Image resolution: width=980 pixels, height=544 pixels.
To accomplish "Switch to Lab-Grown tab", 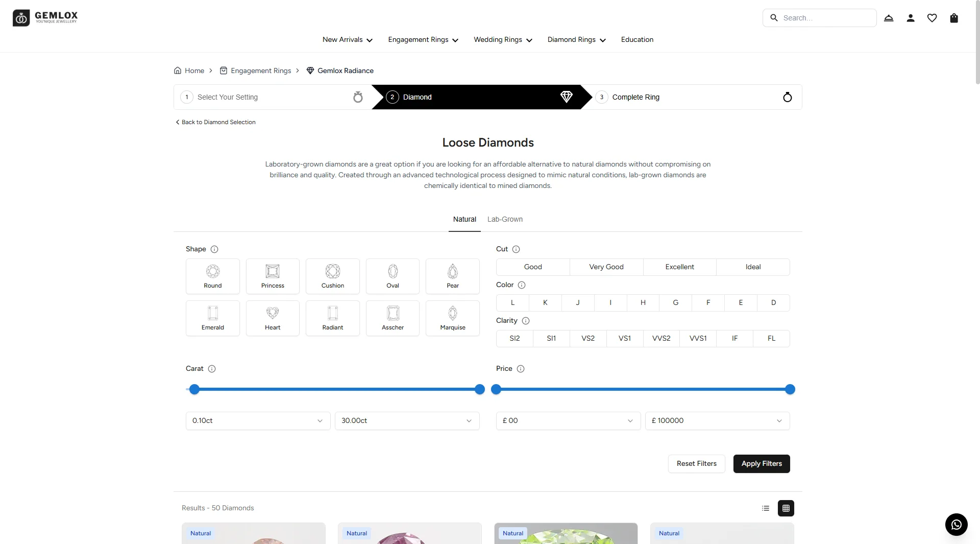I will click(x=504, y=220).
